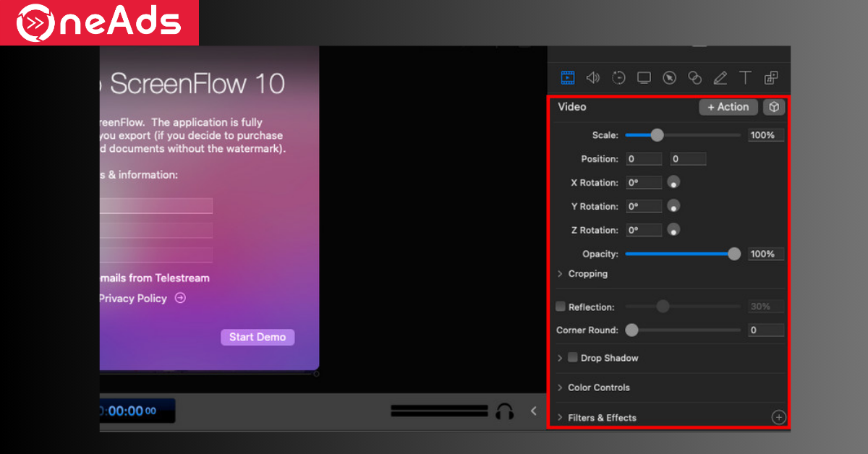Click the Start Demo button
Viewport: 868px width, 454px height.
258,337
